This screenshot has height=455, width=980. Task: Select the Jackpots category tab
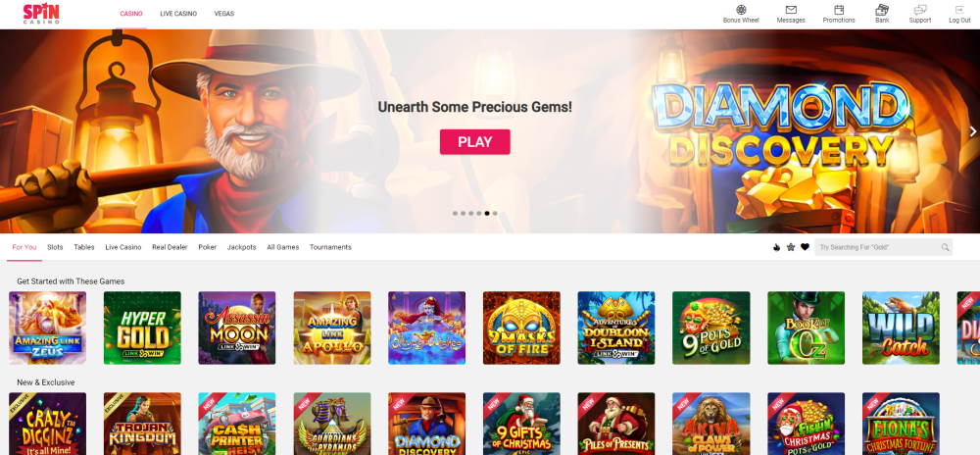click(x=241, y=247)
